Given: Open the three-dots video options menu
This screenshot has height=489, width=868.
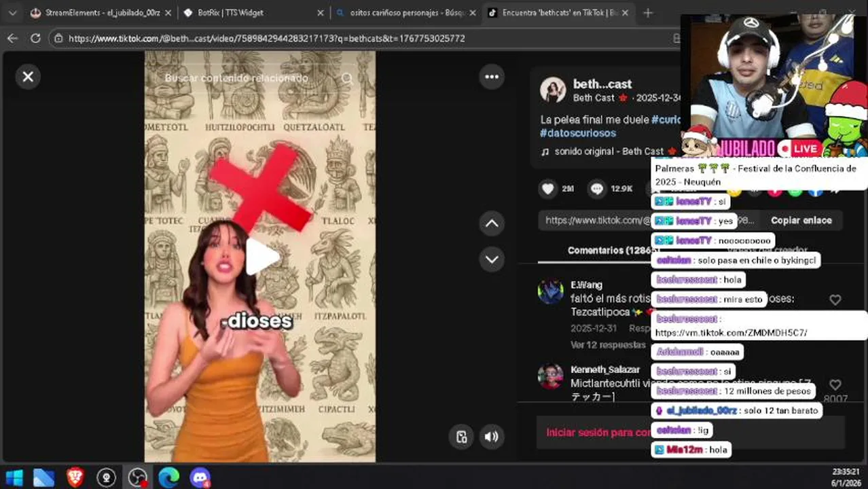Looking at the screenshot, I should [492, 77].
